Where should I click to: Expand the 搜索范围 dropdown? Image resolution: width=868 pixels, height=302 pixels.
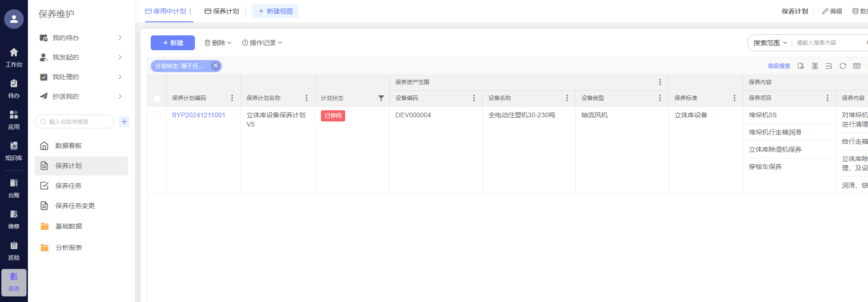pyautogui.click(x=770, y=43)
